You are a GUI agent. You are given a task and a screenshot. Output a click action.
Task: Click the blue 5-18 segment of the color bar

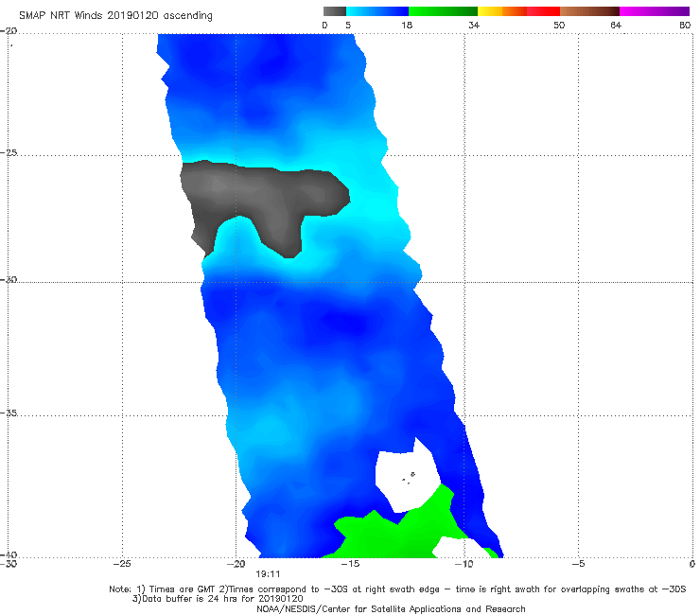coord(377,11)
